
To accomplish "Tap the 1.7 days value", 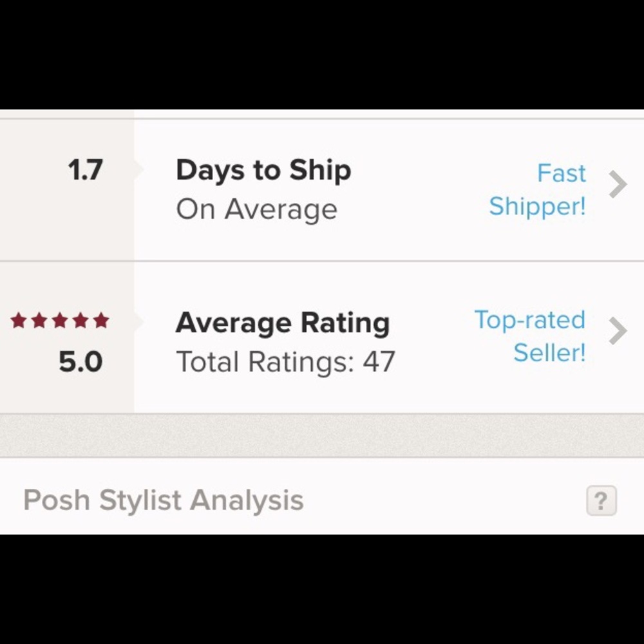I will [85, 170].
